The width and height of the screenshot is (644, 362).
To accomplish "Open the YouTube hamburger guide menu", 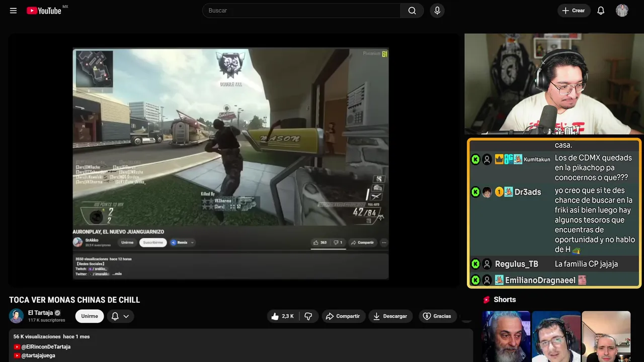I will click(13, 11).
